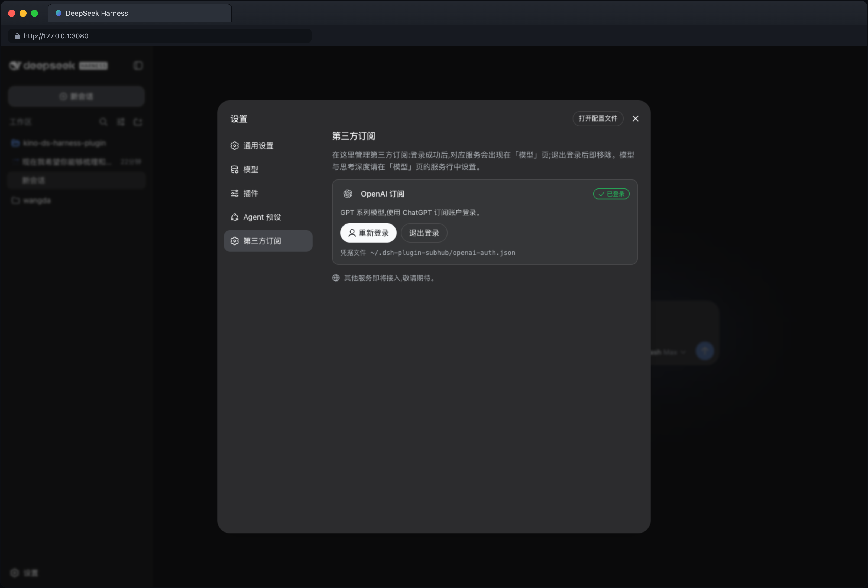Open the wangda folder in the sidebar

(x=76, y=201)
